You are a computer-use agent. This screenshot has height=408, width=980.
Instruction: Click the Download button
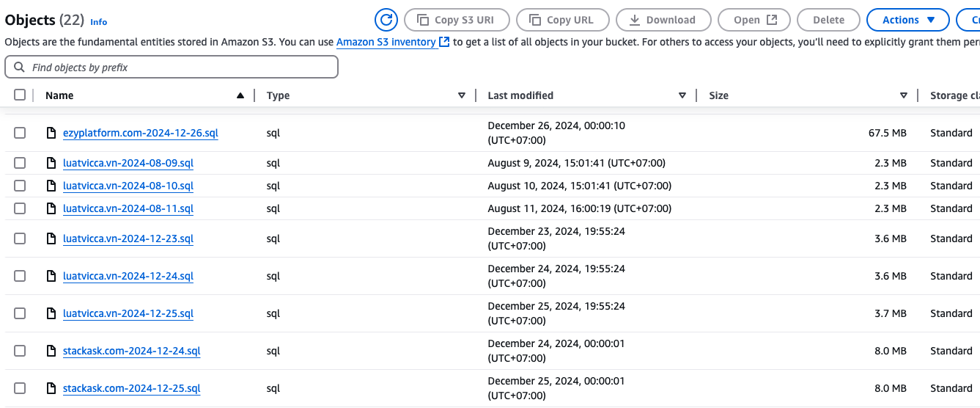click(663, 20)
